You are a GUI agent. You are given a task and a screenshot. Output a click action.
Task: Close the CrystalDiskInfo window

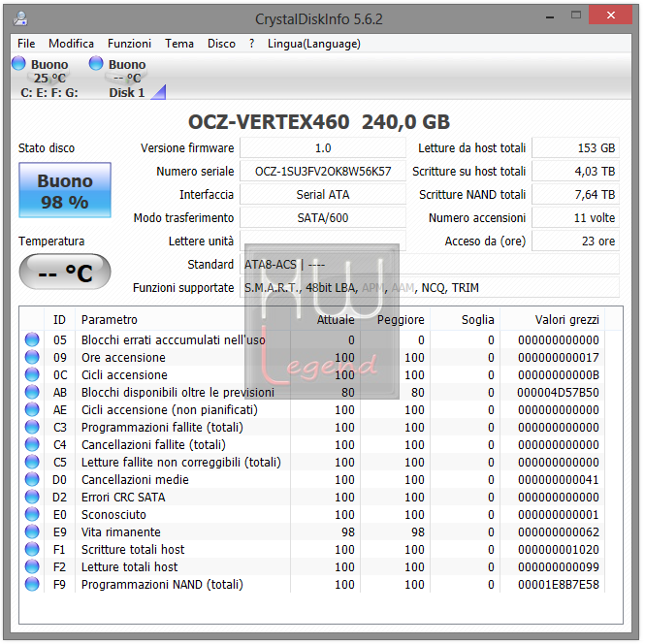pyautogui.click(x=610, y=16)
